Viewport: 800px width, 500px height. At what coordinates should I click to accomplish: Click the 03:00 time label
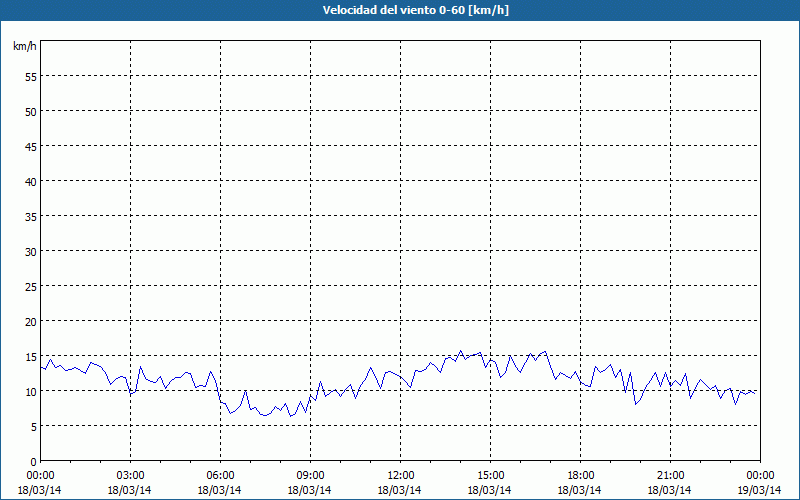[x=131, y=476]
